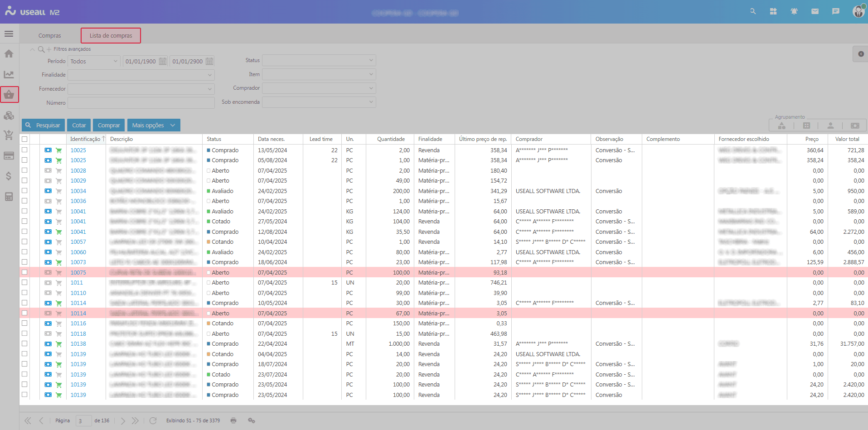868x430 pixels.
Task: Open the Período dropdown showing Todos
Action: [93, 61]
